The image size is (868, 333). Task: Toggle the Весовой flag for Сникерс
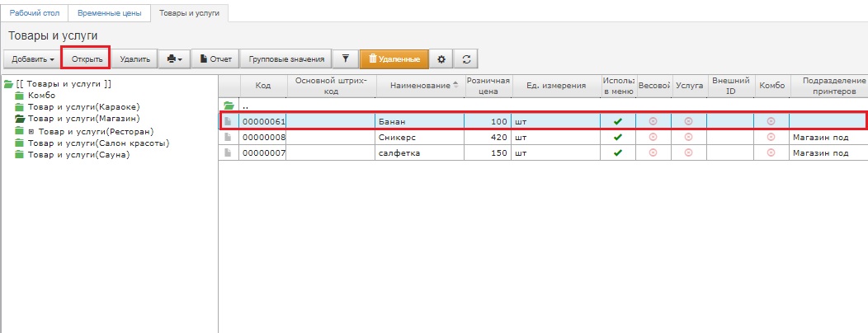pos(653,137)
